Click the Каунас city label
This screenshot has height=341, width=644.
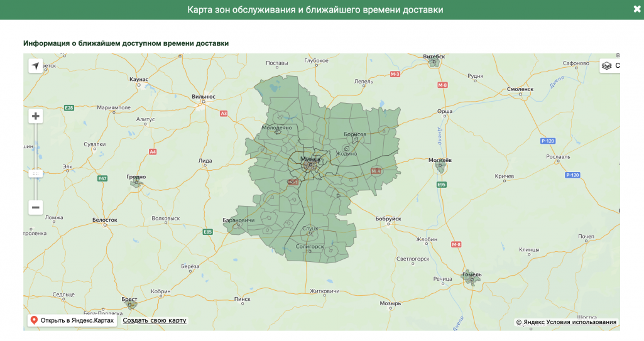click(x=139, y=79)
